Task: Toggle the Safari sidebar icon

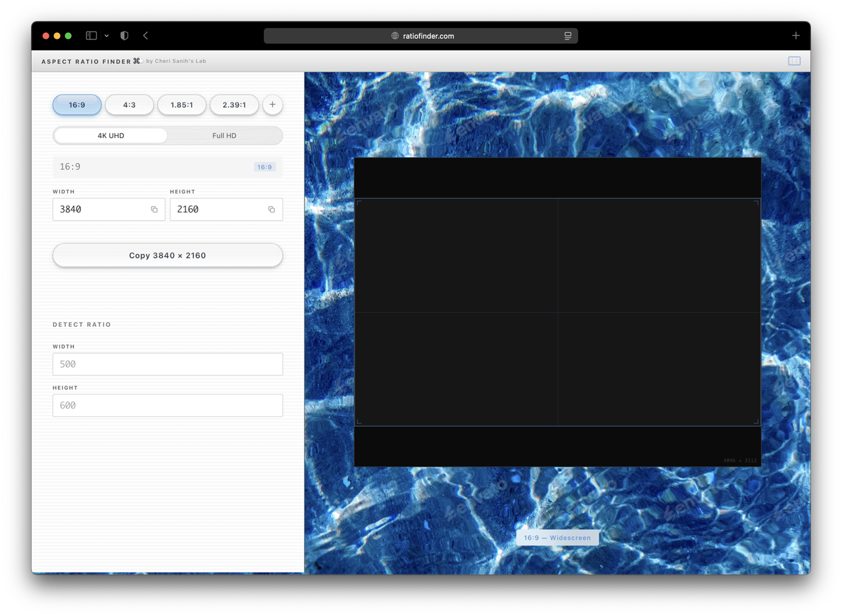Action: (91, 36)
